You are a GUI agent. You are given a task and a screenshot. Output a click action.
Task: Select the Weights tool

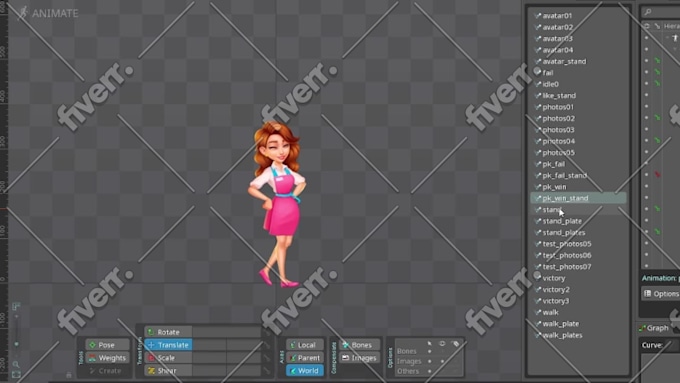click(107, 358)
